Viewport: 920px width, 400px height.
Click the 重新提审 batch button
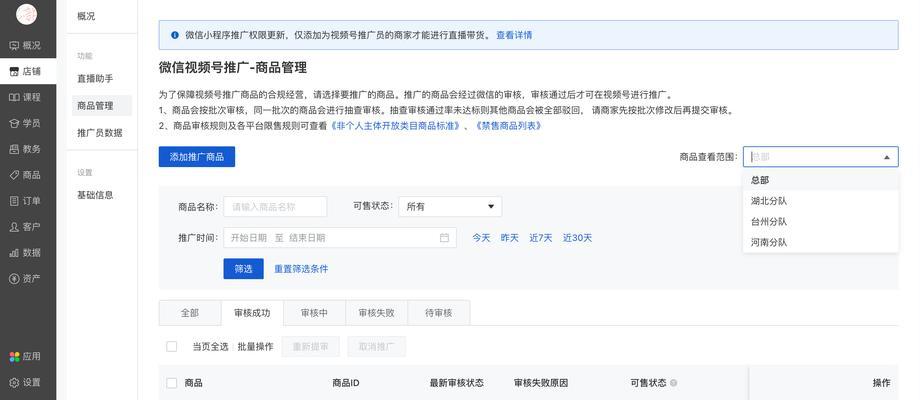pyautogui.click(x=310, y=347)
